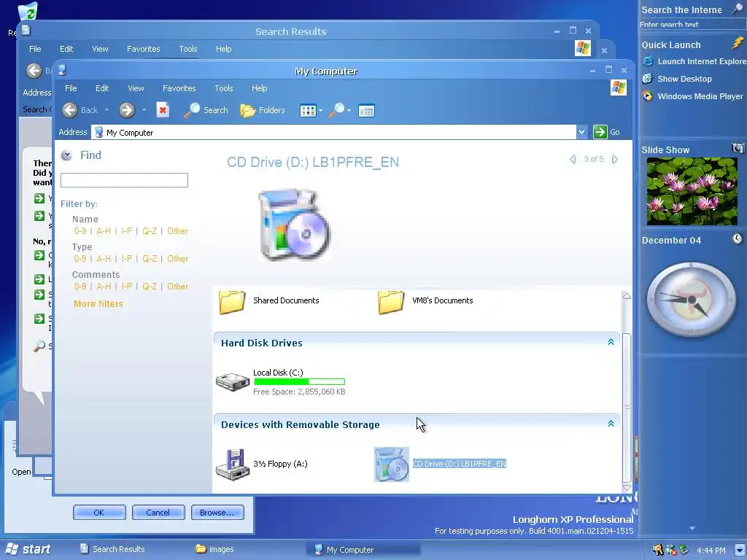Switch to Search Results taskbar button

112,549
